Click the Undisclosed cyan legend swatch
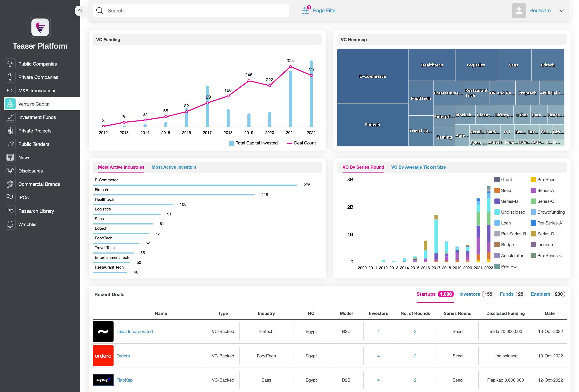 click(x=497, y=212)
